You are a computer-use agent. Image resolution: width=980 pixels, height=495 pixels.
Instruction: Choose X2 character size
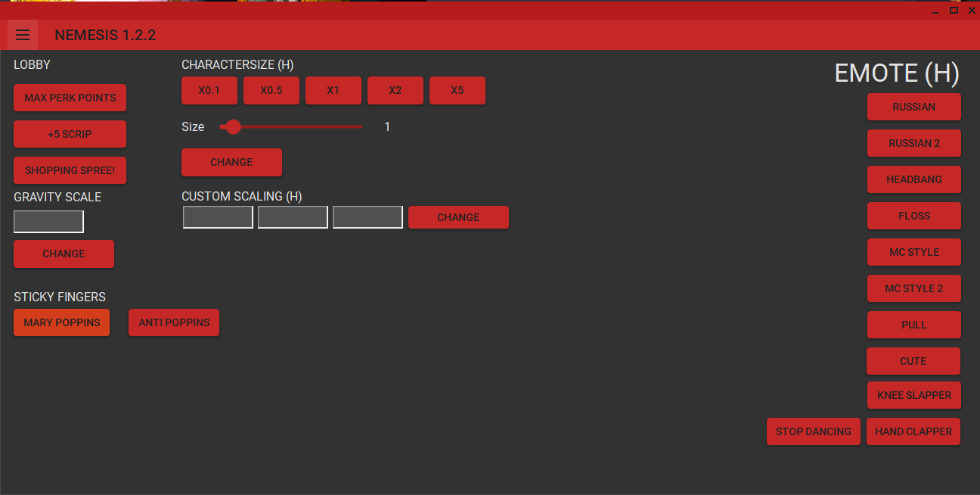(395, 90)
